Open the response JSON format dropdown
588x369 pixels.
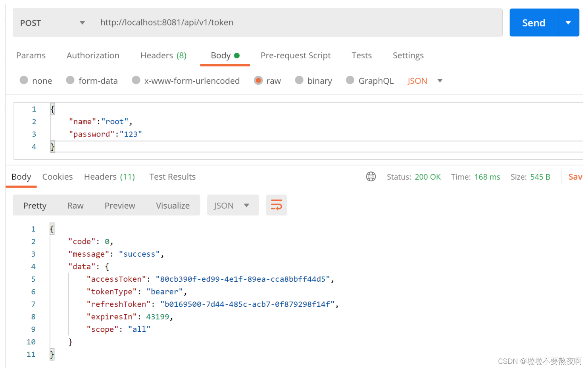click(232, 205)
